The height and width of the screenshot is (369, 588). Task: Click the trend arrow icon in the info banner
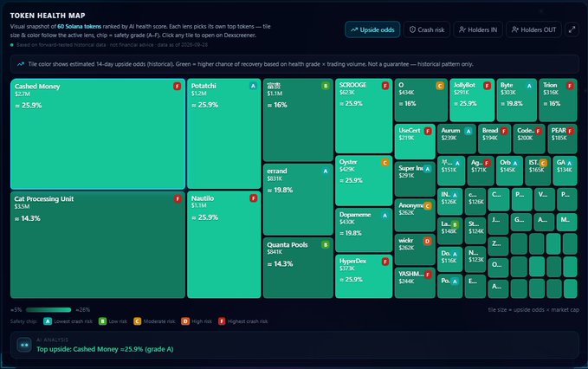[20, 64]
